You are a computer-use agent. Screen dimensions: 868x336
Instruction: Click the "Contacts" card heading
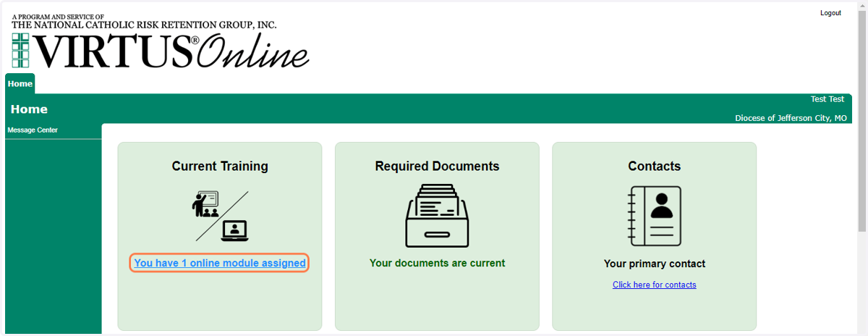point(655,166)
